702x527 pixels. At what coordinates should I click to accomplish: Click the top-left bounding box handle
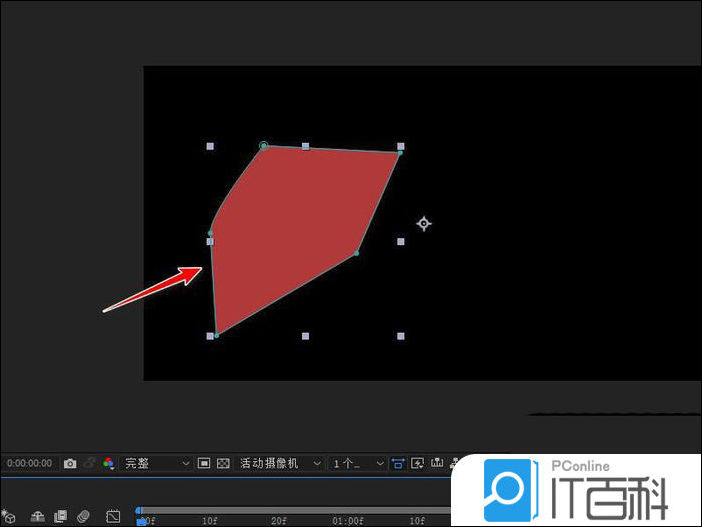click(210, 146)
